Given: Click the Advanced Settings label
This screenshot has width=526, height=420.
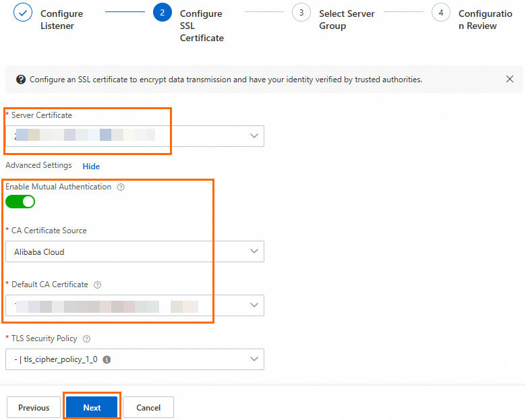Looking at the screenshot, I should point(38,165).
